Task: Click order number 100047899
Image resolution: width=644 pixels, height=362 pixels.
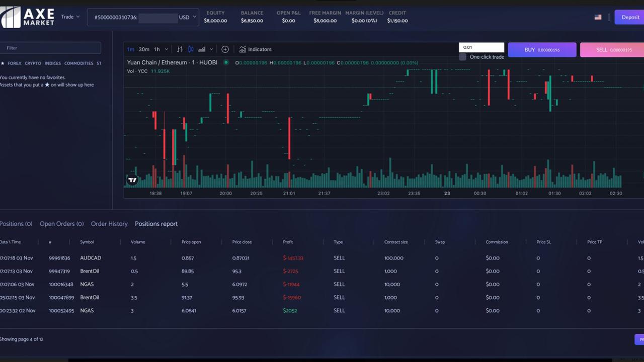Action: click(61, 297)
